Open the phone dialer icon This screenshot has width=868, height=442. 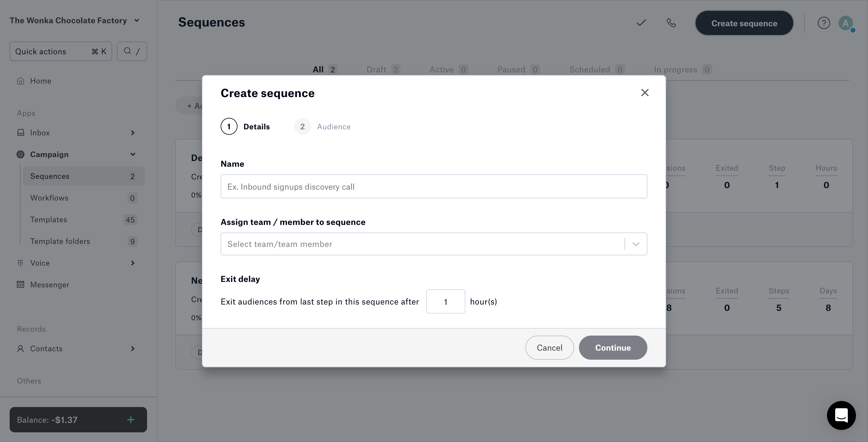click(671, 23)
